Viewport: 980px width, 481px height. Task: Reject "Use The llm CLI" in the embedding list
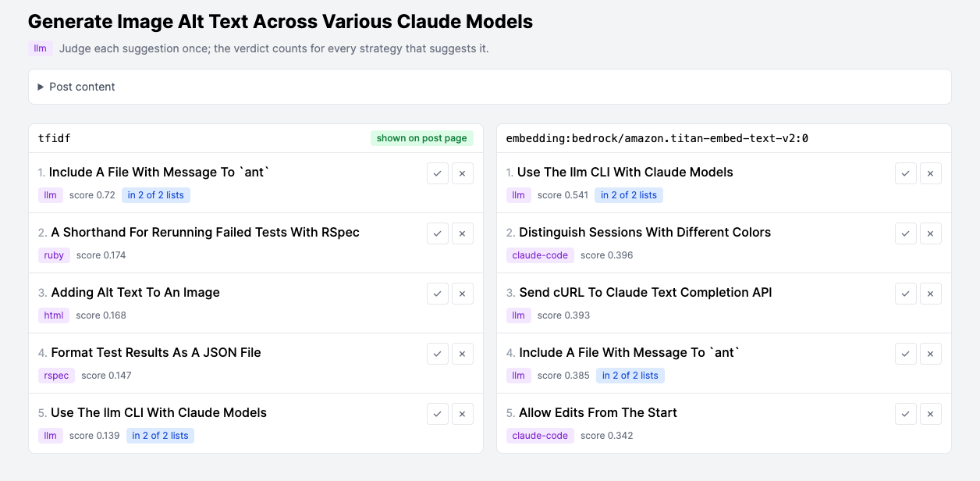click(931, 173)
